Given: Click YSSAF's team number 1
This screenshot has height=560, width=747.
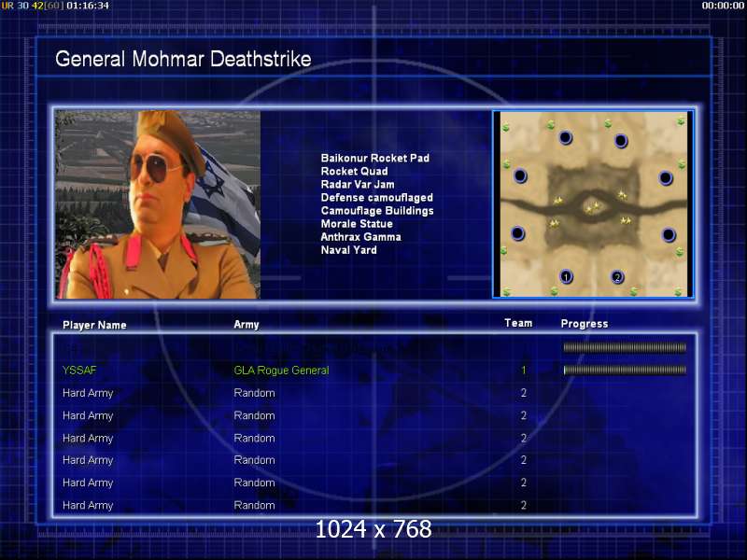Looking at the screenshot, I should (x=524, y=370).
